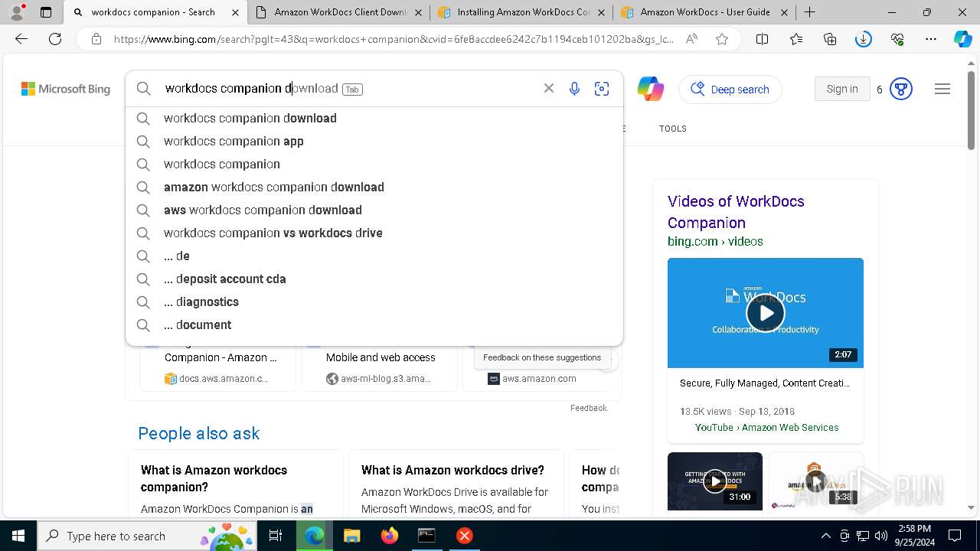Open Edge from the taskbar
This screenshot has width=980, height=551.
pos(314,536)
